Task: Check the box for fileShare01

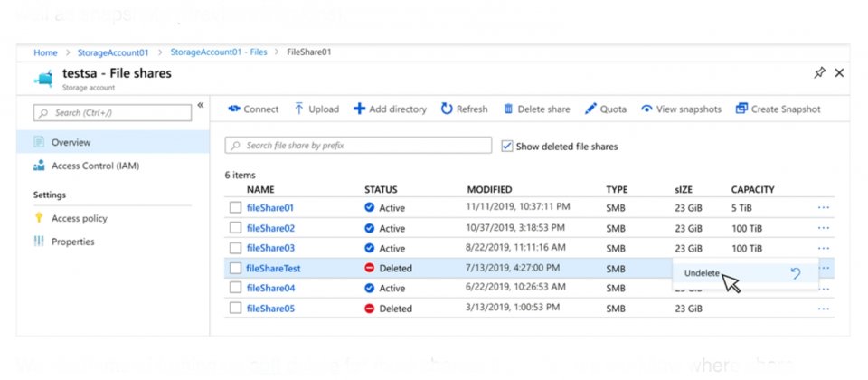Action: coord(235,208)
